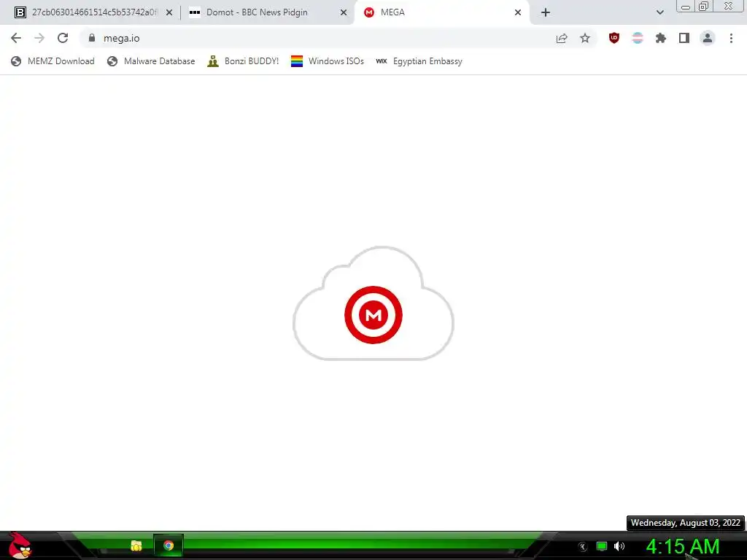
Task: Open the Extensions puzzle menu
Action: point(661,38)
